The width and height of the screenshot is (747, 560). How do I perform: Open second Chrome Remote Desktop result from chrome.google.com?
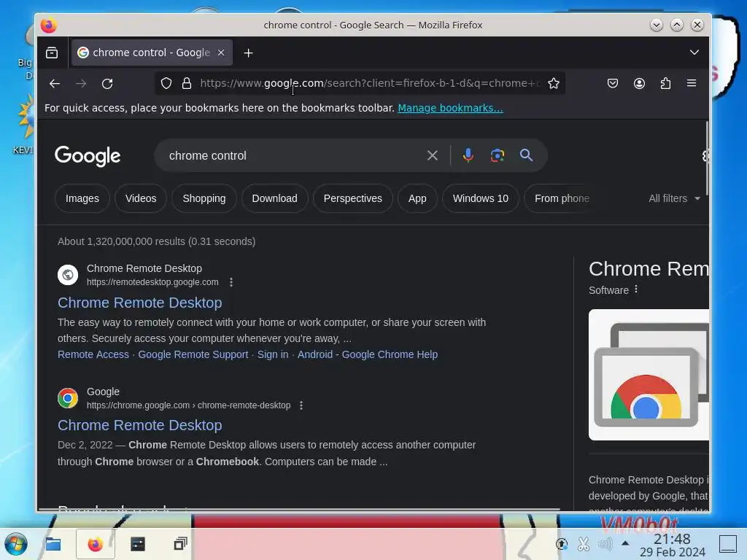[x=139, y=425]
